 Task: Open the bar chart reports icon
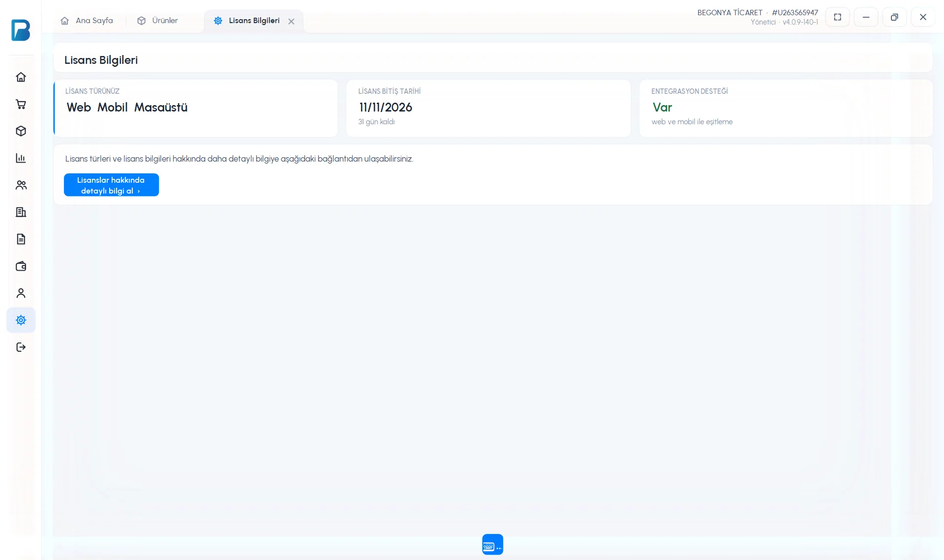point(21,158)
